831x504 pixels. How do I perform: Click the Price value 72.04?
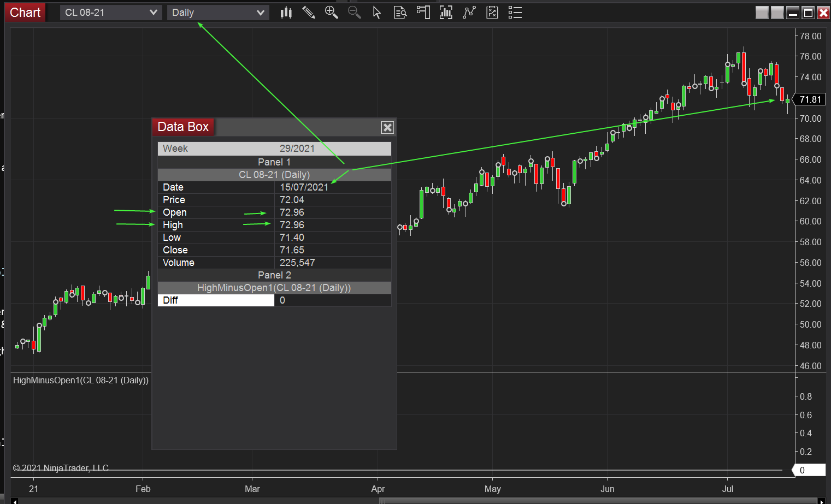click(x=292, y=200)
